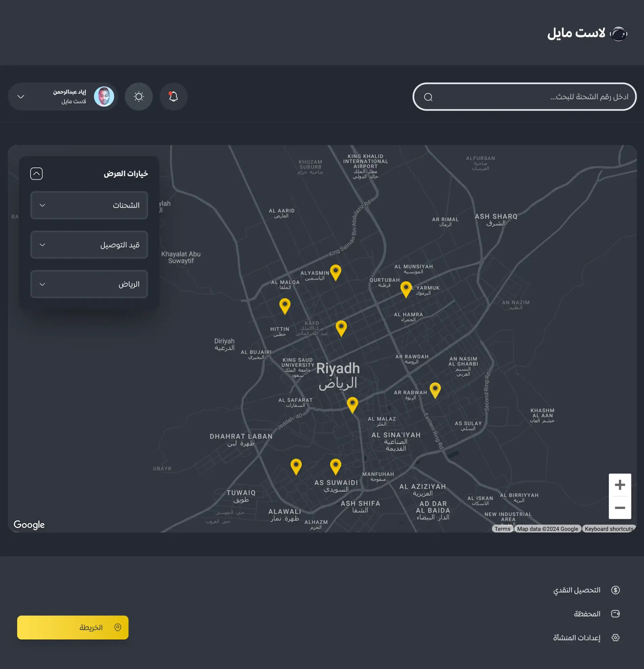Click the location pin icon in الخريطة button
644x669 pixels.
pyautogui.click(x=118, y=627)
